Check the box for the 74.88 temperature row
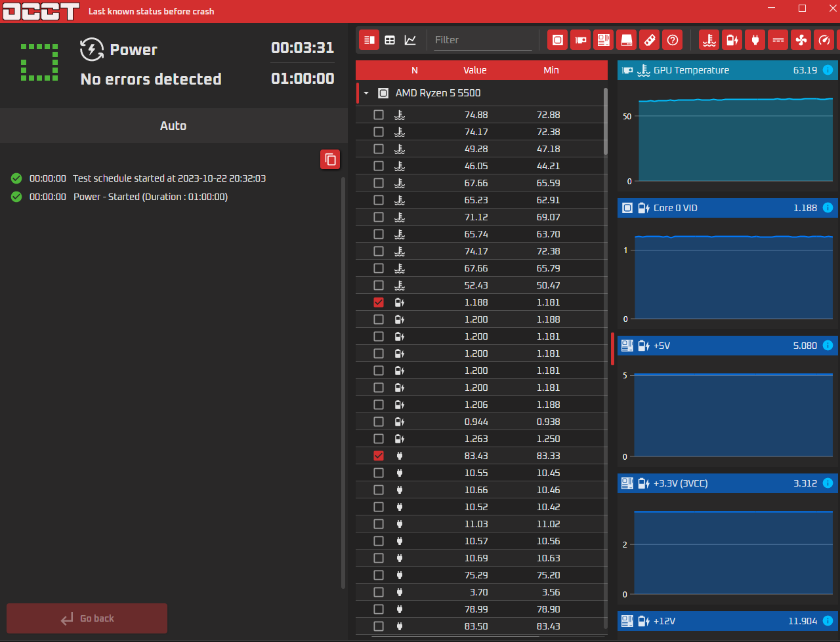Screen dimensions: 840x642 [379, 115]
